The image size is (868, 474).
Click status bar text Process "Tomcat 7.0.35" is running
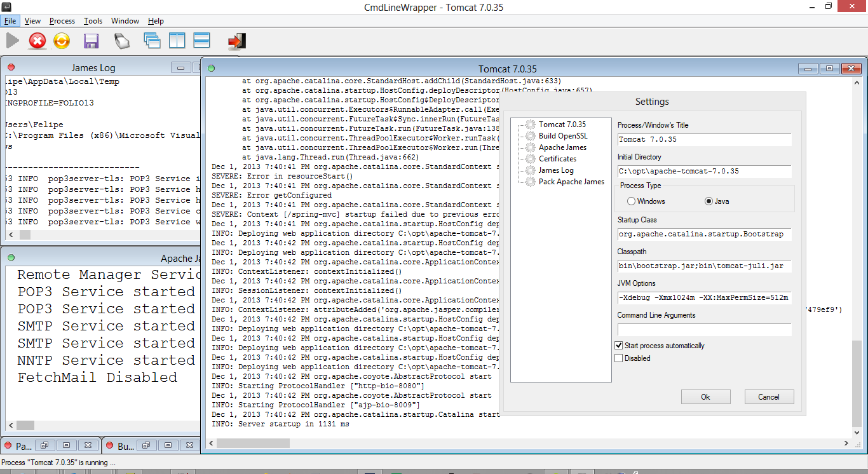coord(58,463)
